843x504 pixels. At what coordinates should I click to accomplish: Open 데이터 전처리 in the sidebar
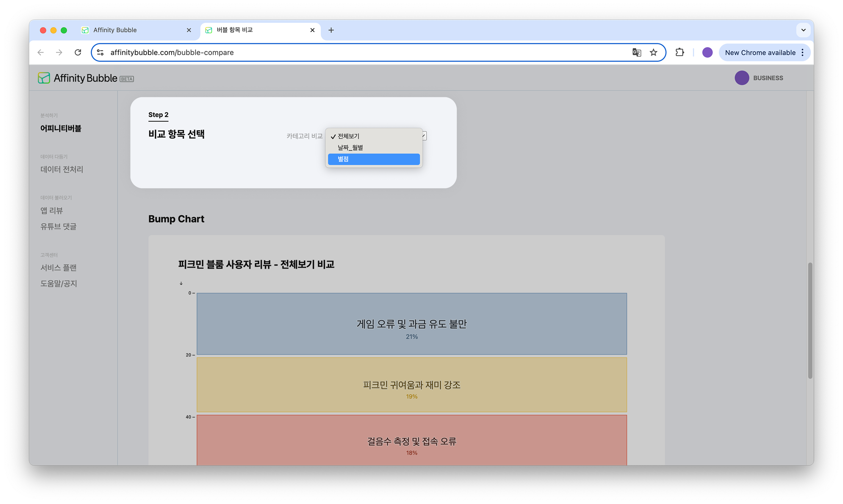62,169
